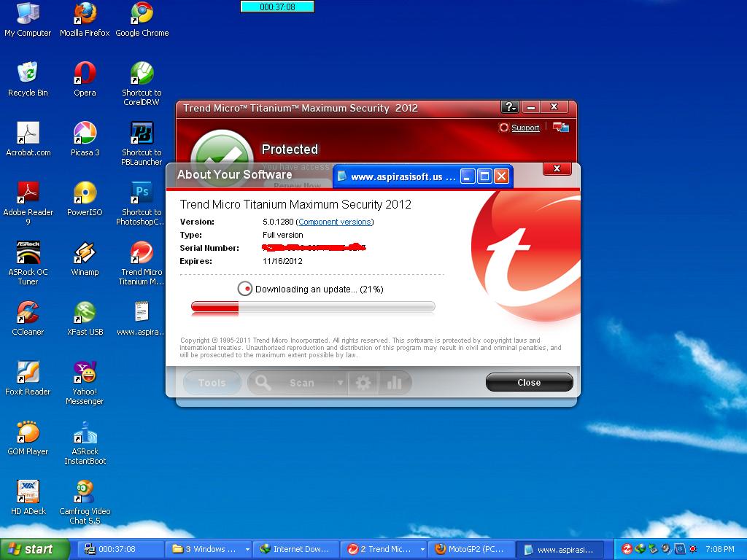Open settings gear in Trend Micro toolbar
This screenshot has height=560, width=747.
tap(363, 383)
